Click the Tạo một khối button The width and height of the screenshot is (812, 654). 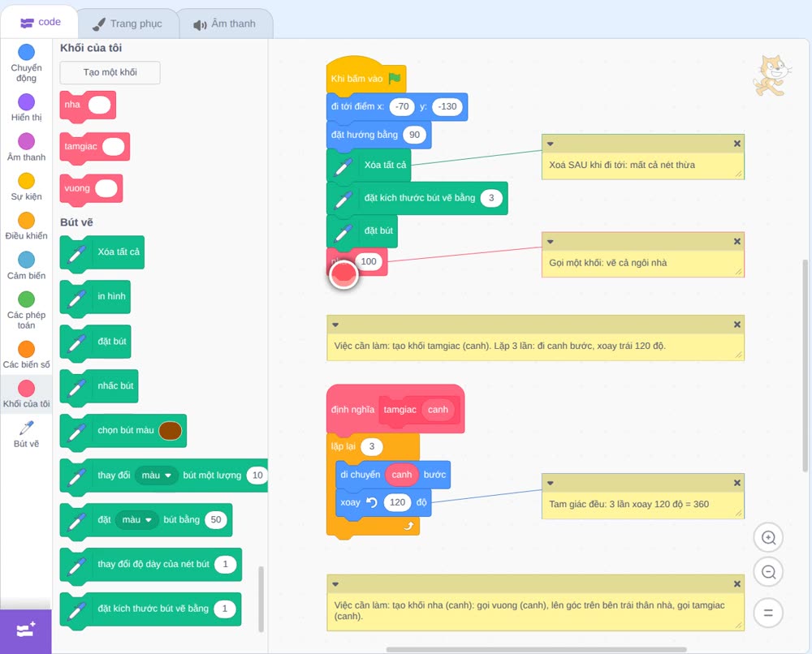[x=110, y=72]
